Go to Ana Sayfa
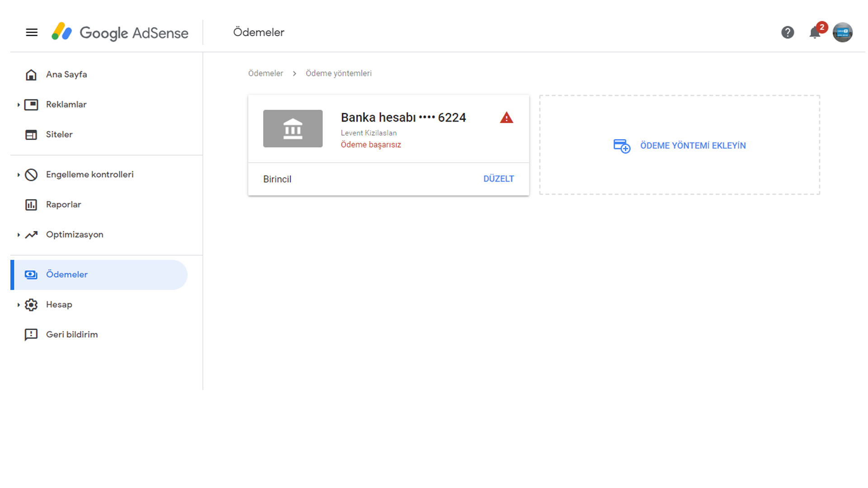Image resolution: width=868 pixels, height=488 pixels. (x=66, y=75)
